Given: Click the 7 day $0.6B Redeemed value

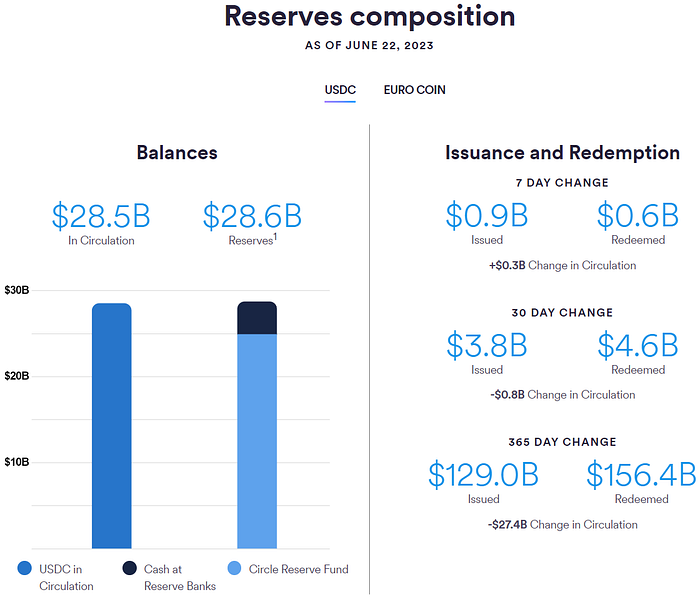Looking at the screenshot, I should coord(637,216).
